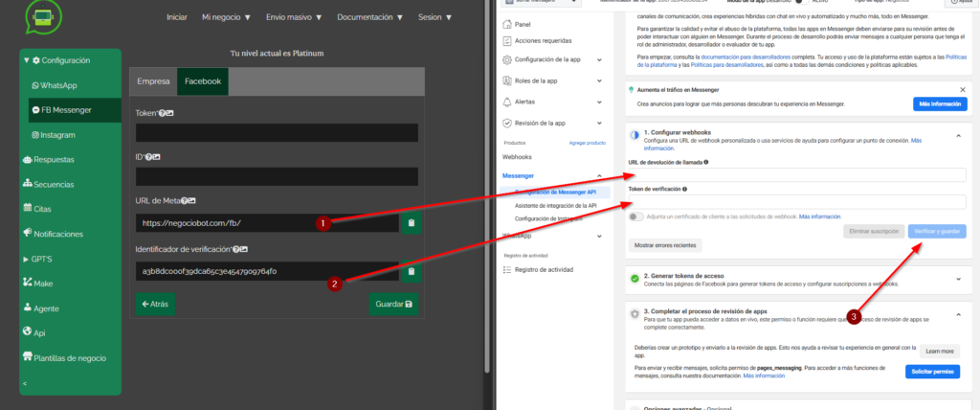Switch to the Facebook tab
This screenshot has width=980, height=410.
(203, 81)
